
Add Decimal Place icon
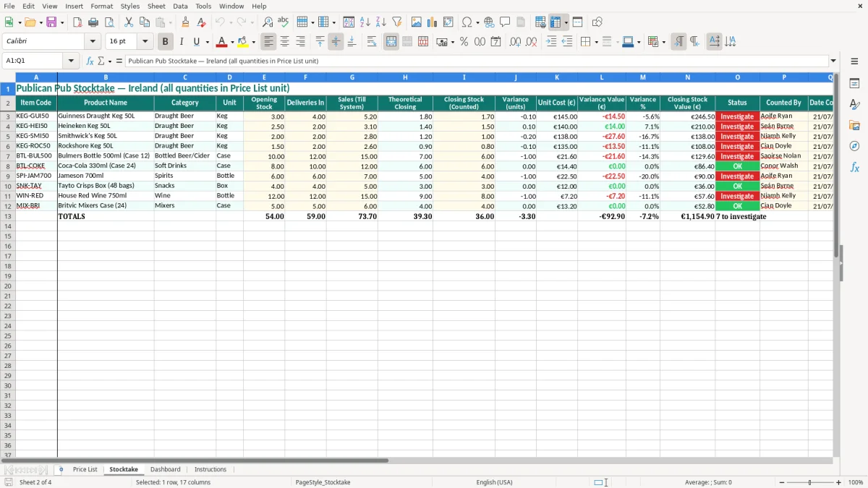coord(516,42)
